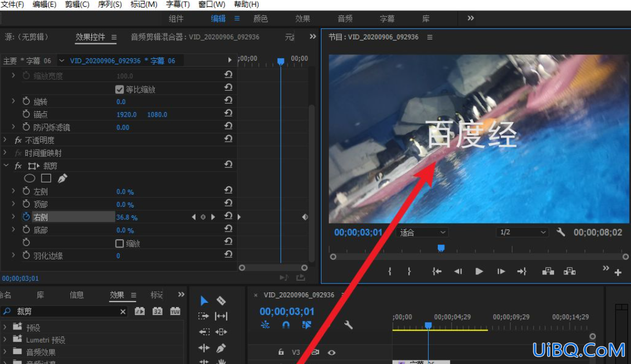Toggle linked selection in timeline
The height and width of the screenshot is (364, 631).
tap(306, 325)
